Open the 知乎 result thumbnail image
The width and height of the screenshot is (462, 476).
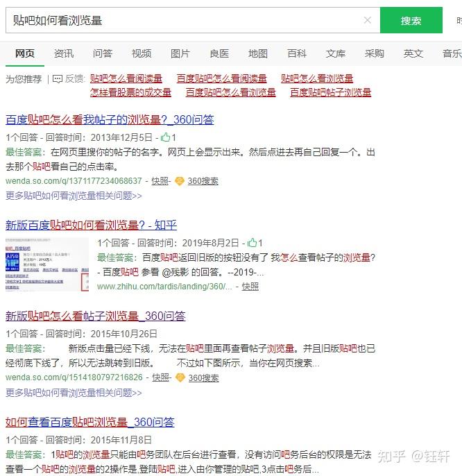point(47,264)
